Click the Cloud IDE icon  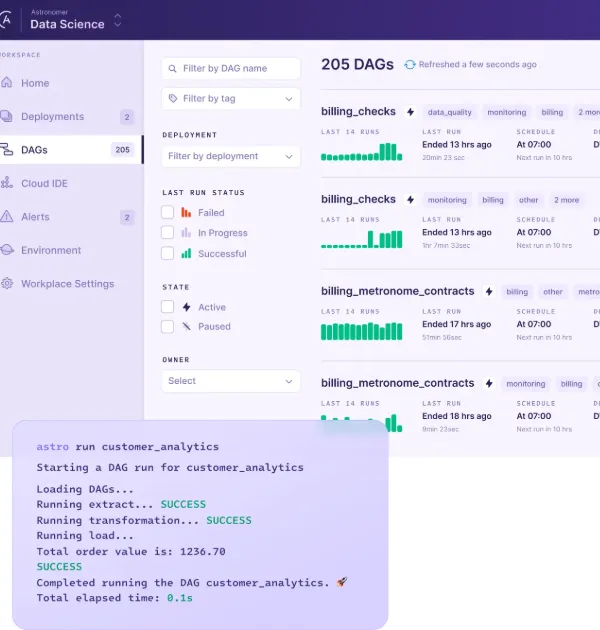pos(6,183)
